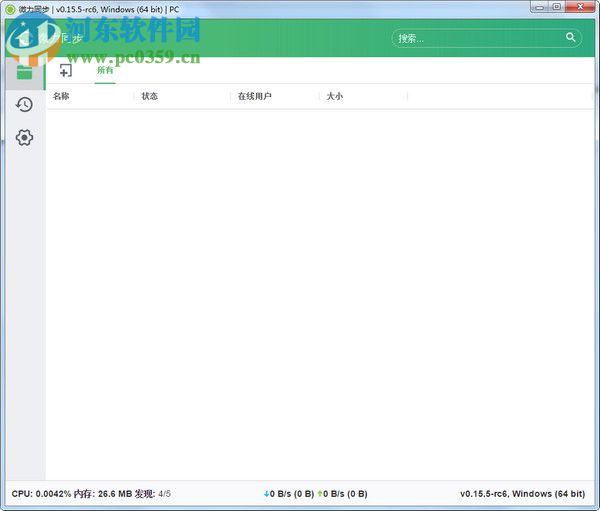The image size is (600, 511).
Task: Click the upload speed indicator
Action: pos(342,494)
